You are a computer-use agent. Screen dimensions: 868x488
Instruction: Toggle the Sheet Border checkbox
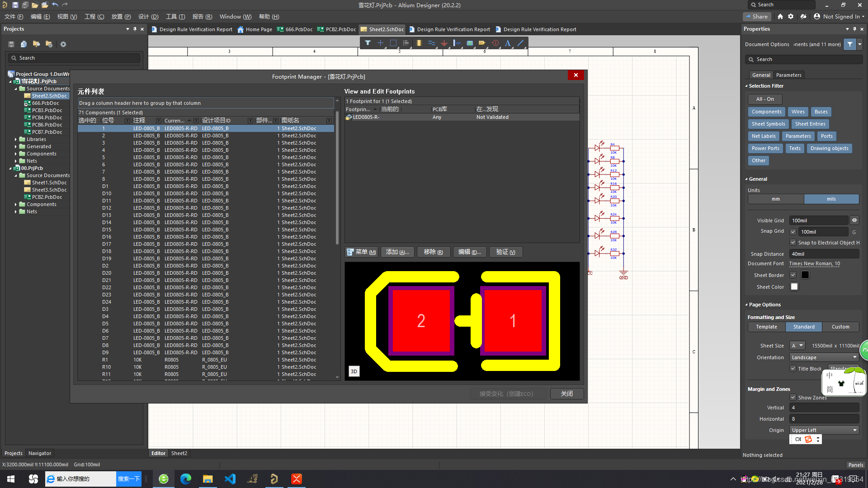(x=793, y=275)
